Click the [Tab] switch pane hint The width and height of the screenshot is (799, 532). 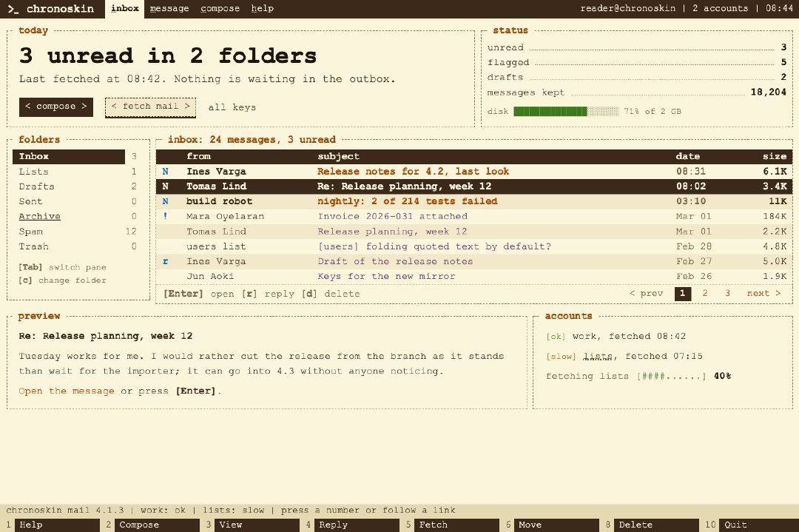[63, 267]
